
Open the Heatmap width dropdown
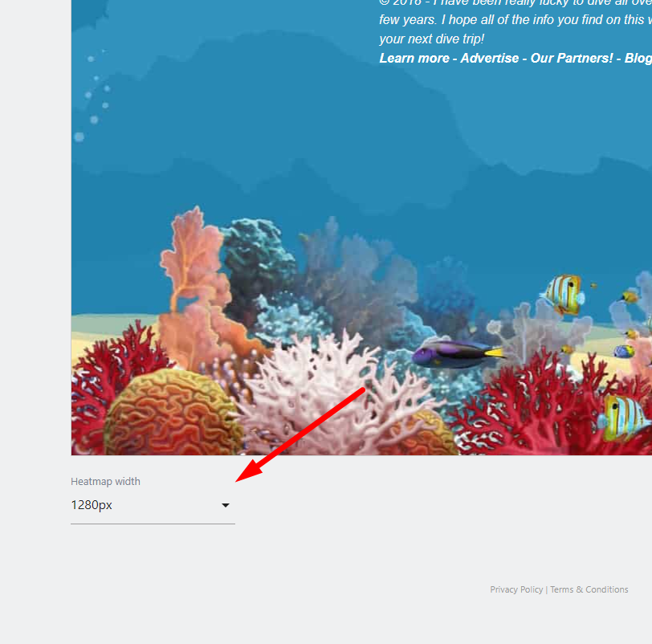coord(152,505)
